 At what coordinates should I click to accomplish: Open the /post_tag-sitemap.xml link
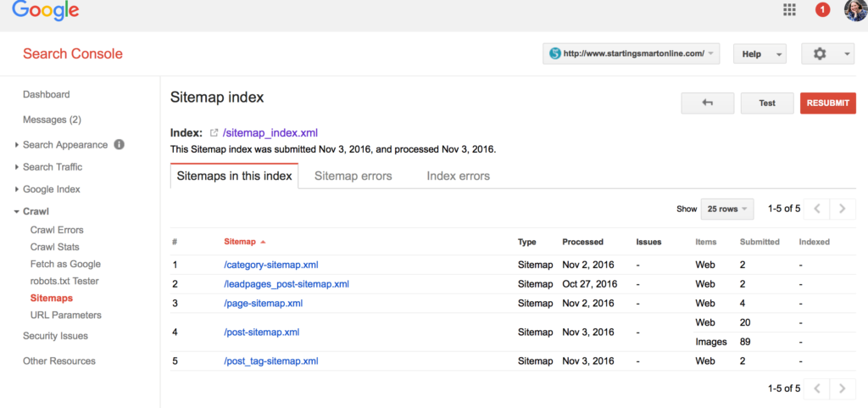271,361
